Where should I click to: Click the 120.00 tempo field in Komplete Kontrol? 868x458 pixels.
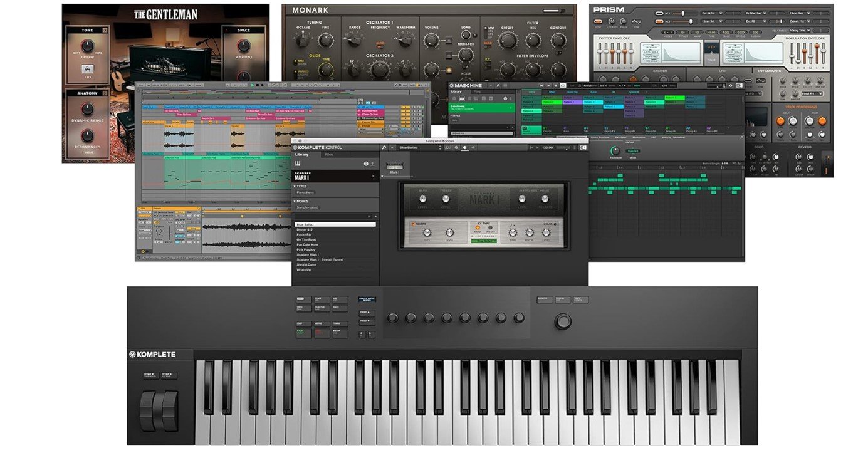click(547, 147)
